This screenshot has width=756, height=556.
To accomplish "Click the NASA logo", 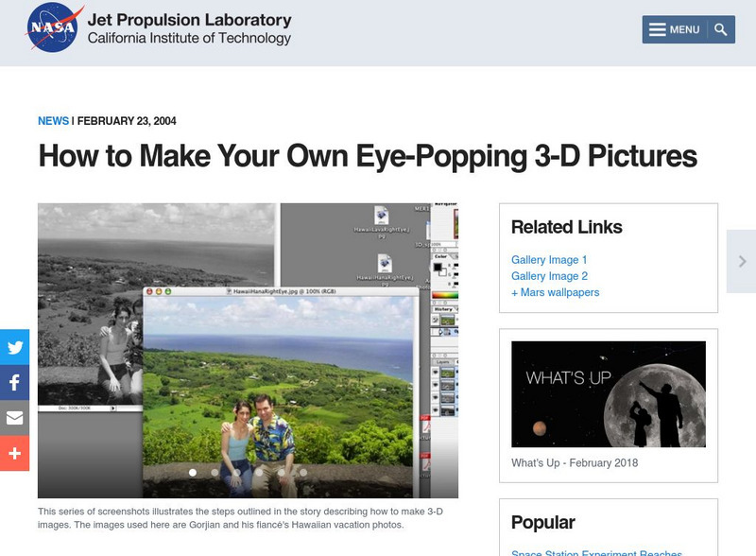I will (x=56, y=27).
